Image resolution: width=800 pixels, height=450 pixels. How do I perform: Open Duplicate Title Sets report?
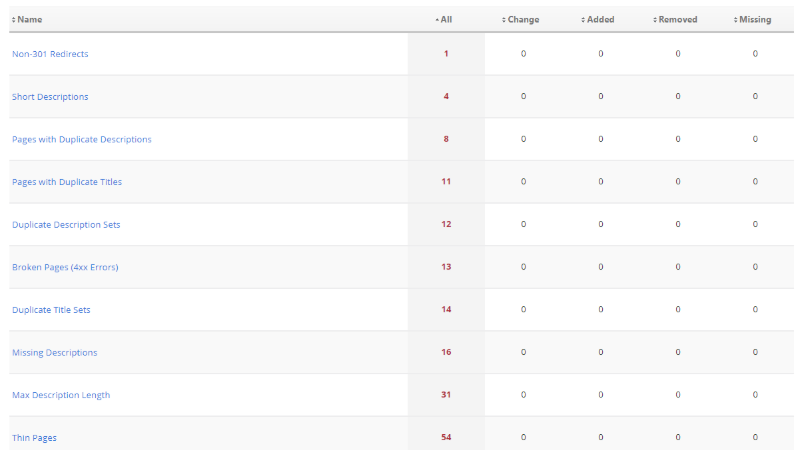tap(51, 310)
